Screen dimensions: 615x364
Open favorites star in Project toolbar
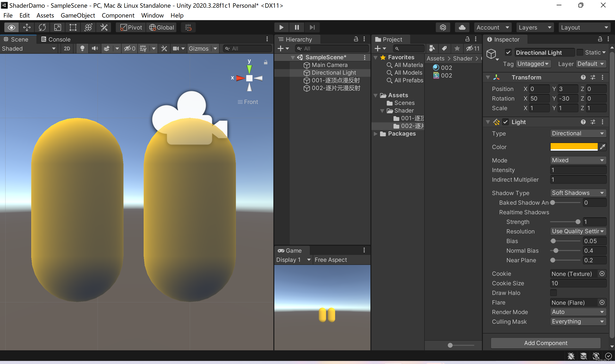pyautogui.click(x=457, y=48)
